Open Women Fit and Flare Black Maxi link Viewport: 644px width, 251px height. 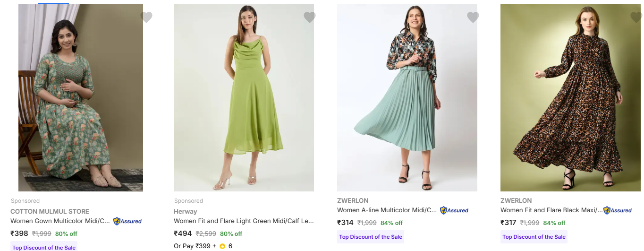point(551,210)
